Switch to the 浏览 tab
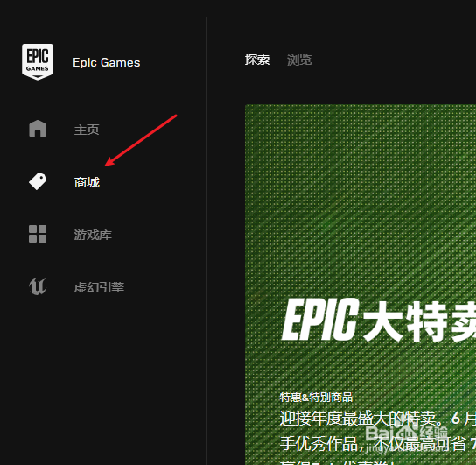476x465 pixels. 299,60
